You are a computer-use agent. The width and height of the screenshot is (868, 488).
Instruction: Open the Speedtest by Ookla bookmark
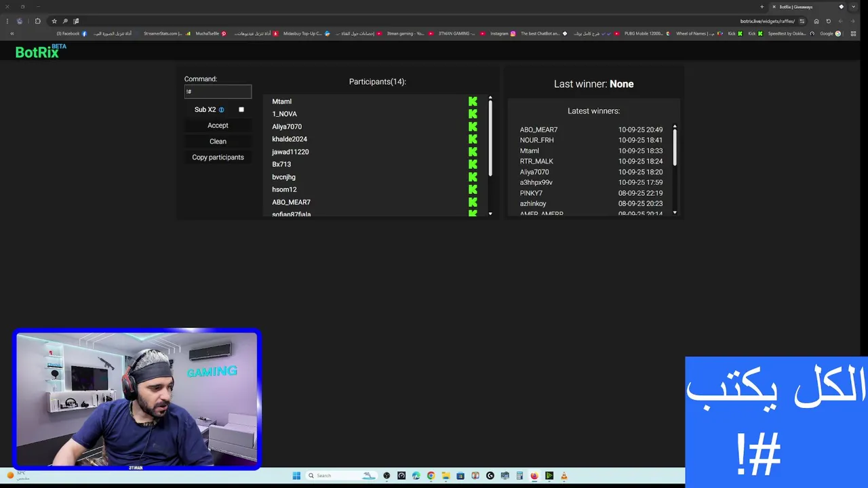(x=791, y=33)
